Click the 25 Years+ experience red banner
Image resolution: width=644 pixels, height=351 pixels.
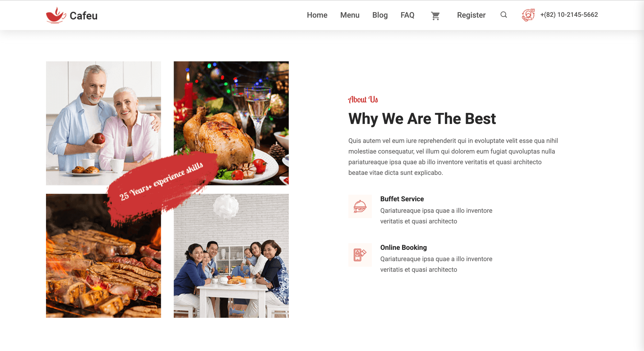click(161, 182)
